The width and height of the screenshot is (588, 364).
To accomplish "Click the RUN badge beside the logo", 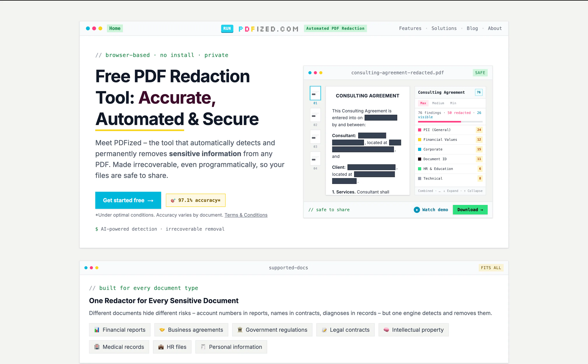I will 227,28.
